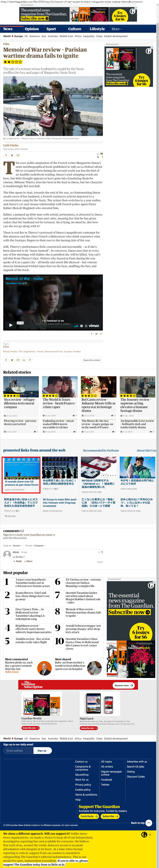The width and height of the screenshot is (159, 868).
Task: Close the yellow support banner
Action: (x=150, y=835)
